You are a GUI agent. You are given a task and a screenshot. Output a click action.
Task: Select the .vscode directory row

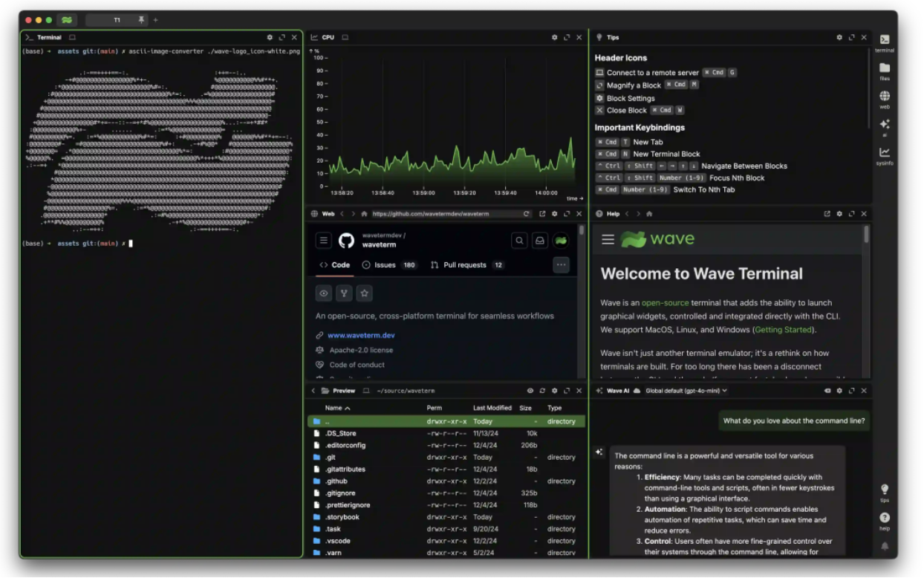click(x=446, y=541)
